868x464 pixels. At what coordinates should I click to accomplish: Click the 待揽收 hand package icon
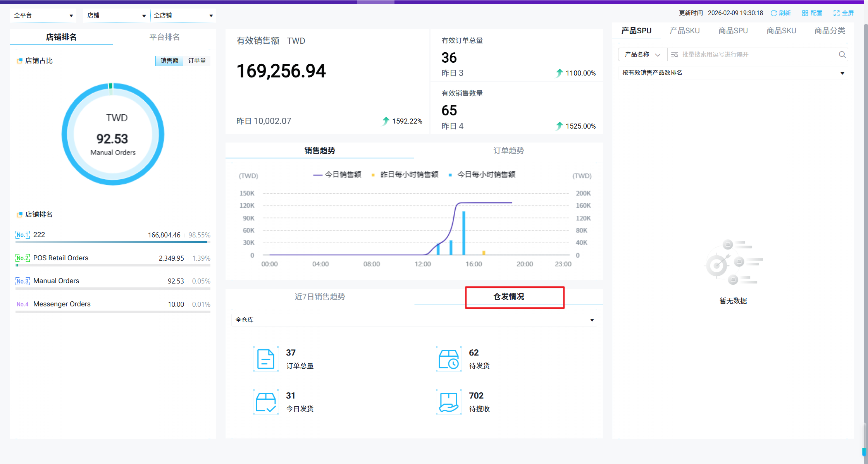(x=449, y=402)
